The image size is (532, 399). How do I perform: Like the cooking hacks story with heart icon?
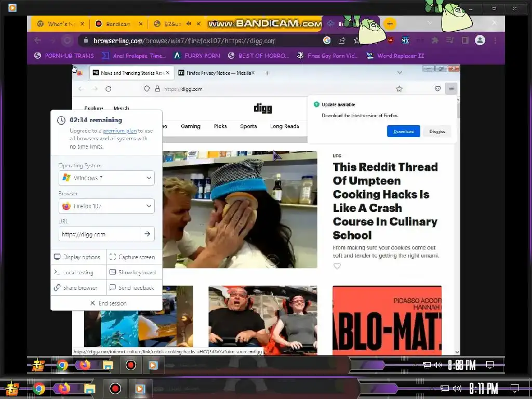[337, 266]
